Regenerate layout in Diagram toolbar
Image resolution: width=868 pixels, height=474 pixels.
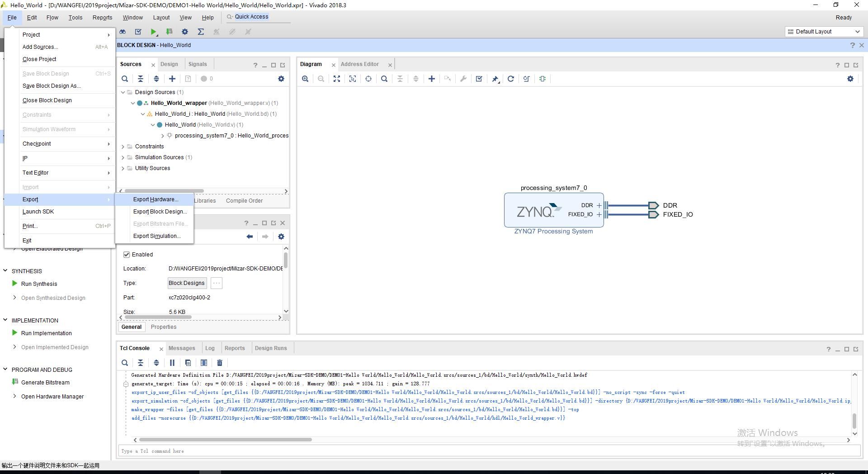pos(511,79)
